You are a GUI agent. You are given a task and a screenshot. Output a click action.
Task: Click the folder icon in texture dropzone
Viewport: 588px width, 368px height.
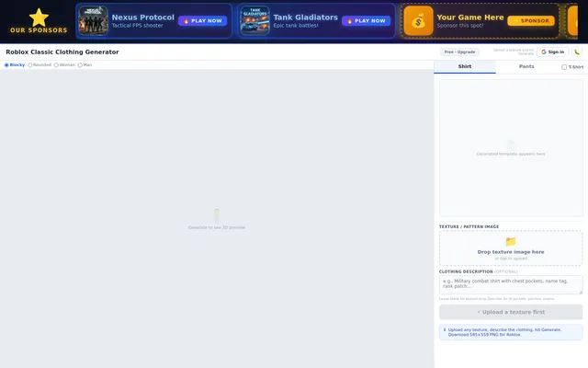pos(511,241)
